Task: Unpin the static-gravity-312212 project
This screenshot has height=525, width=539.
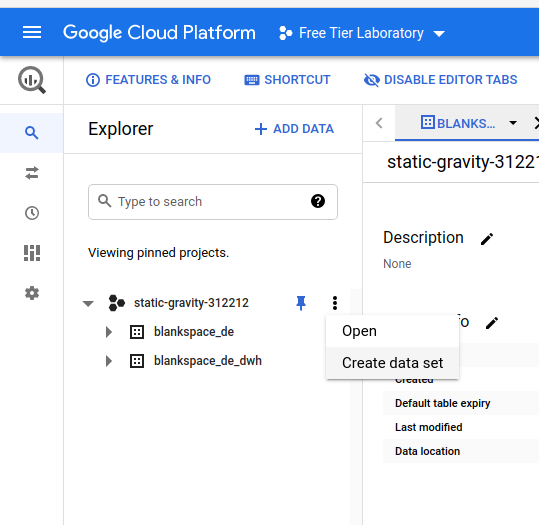Action: [x=301, y=303]
